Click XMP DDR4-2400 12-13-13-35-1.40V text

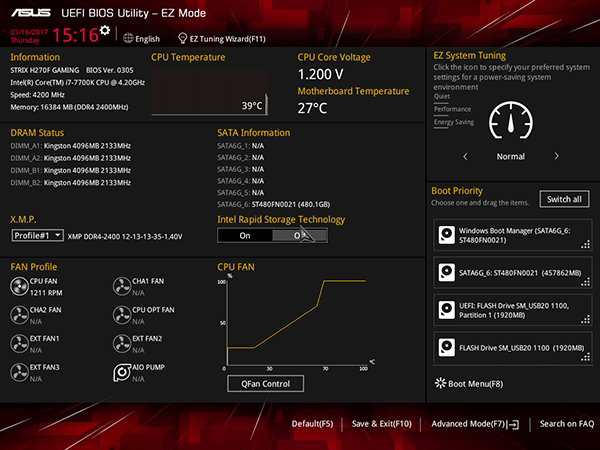pyautogui.click(x=125, y=236)
